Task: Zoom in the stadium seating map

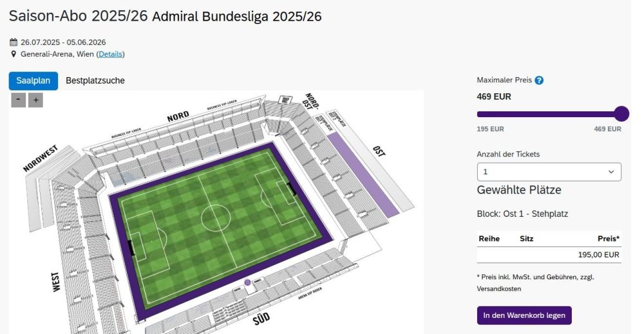Action: [35, 100]
